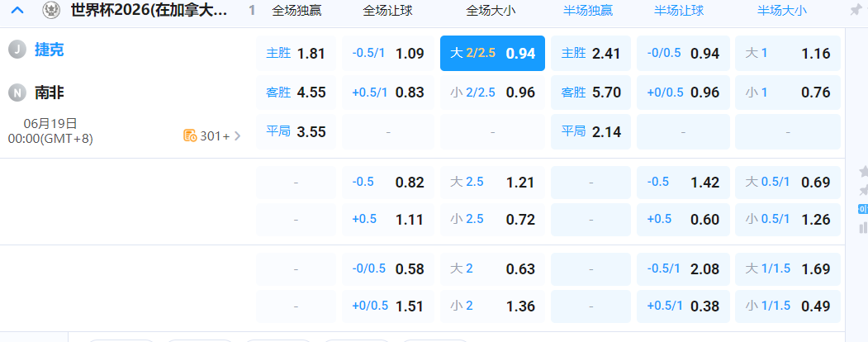This screenshot has height=342, width=868.
Task: Bet half-time 平局 at 2.14
Action: (591, 131)
